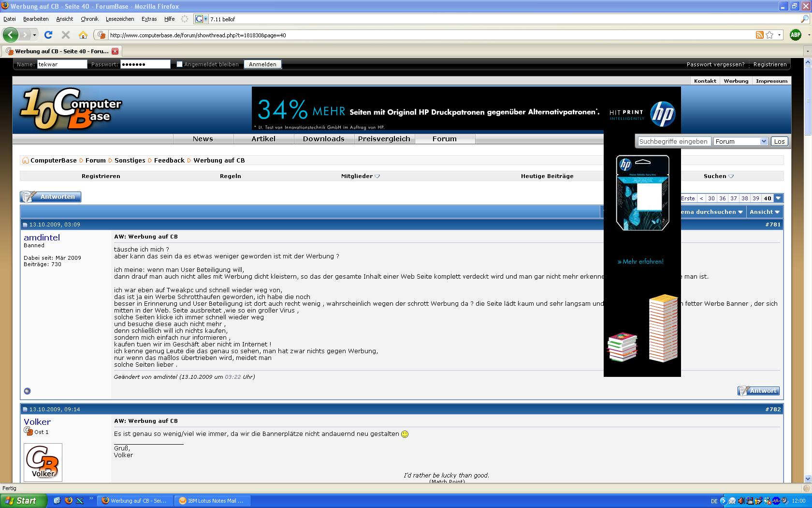Open the Suchen dropdown menu
This screenshot has width=812, height=508.
(x=718, y=176)
